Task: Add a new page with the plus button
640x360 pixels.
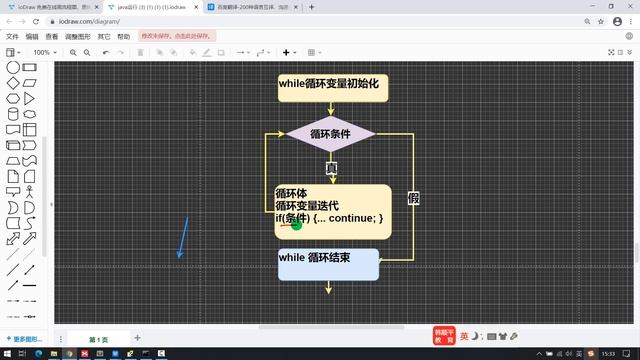Action: 138,338
